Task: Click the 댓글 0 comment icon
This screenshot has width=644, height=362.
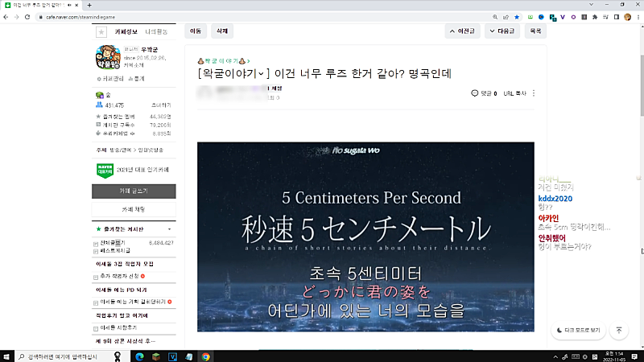Action: click(x=475, y=93)
